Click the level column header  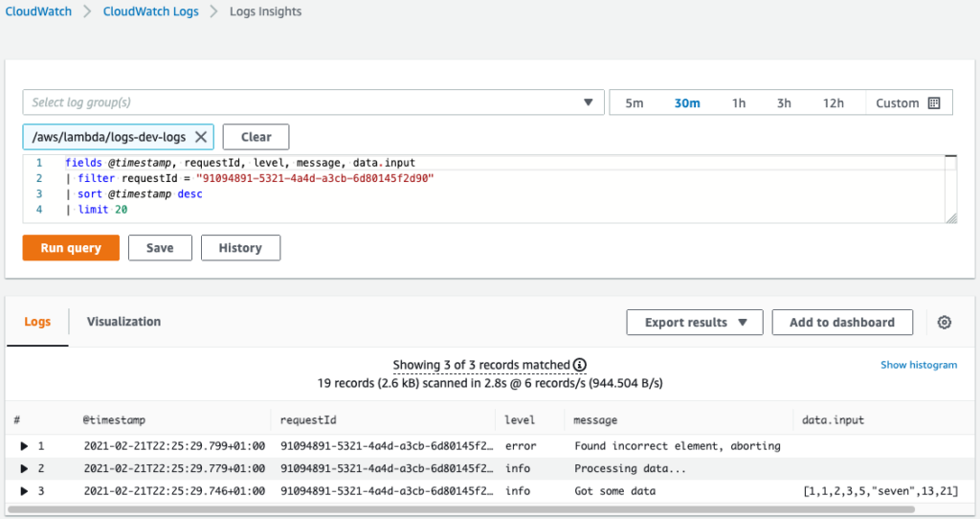pos(520,419)
